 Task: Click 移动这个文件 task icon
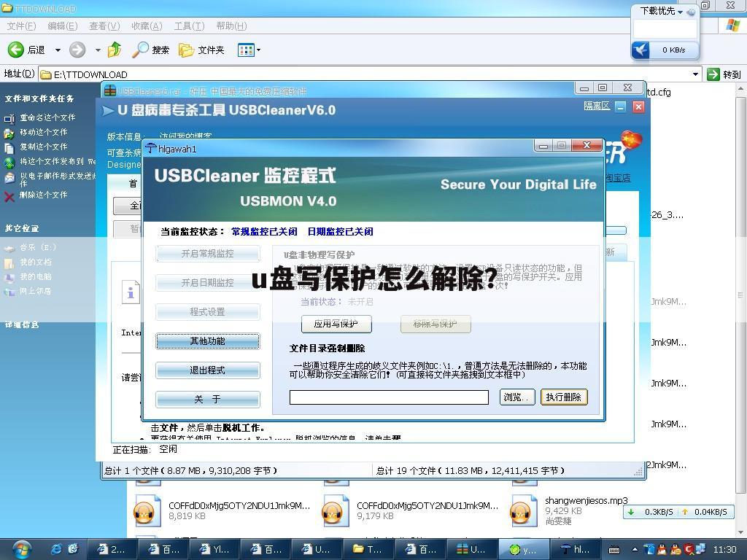pyautogui.click(x=9, y=133)
